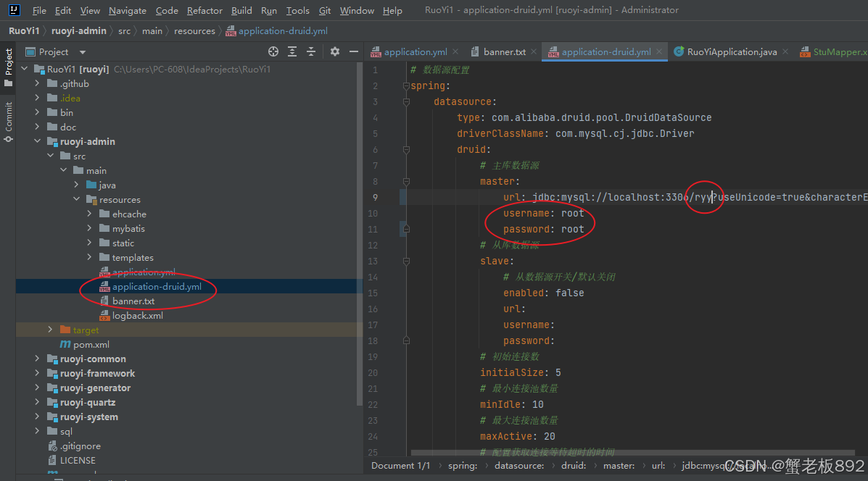868x481 pixels.
Task: Click line number 9 in the gutter
Action: (x=375, y=197)
